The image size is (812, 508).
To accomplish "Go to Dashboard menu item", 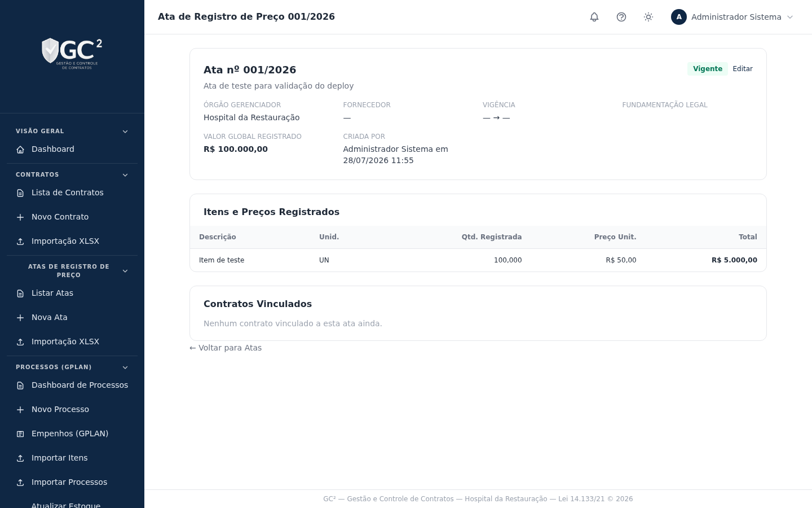I will (72, 149).
